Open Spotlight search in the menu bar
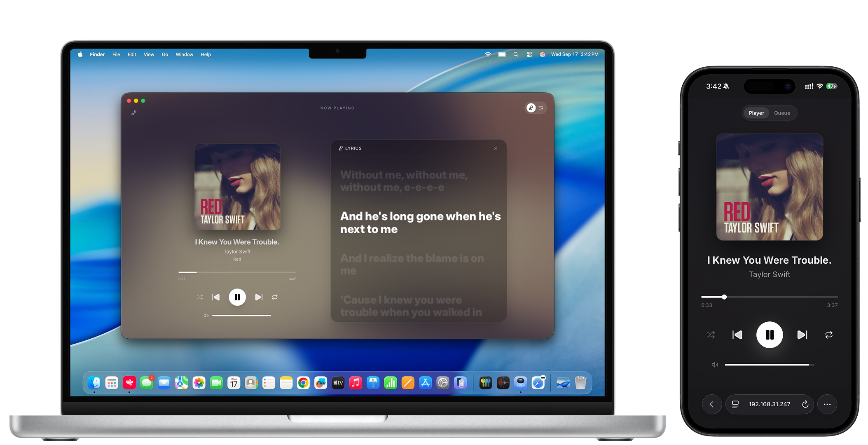 516,54
